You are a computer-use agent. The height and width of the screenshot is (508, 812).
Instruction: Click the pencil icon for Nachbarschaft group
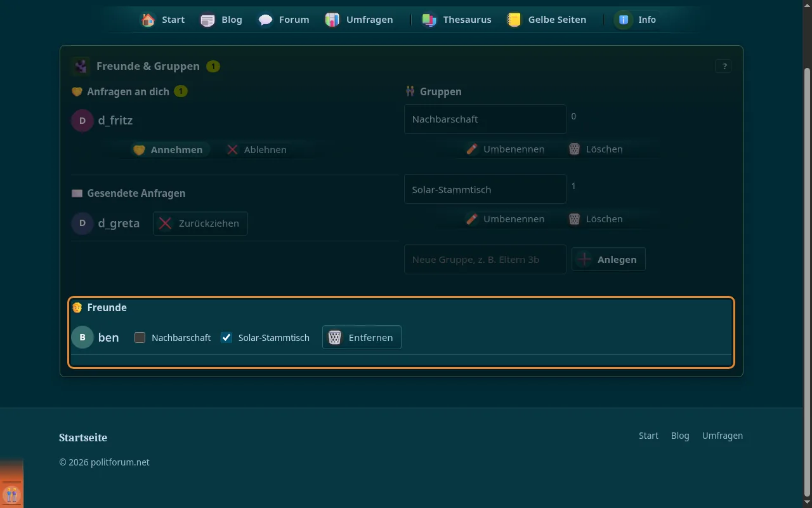472,149
